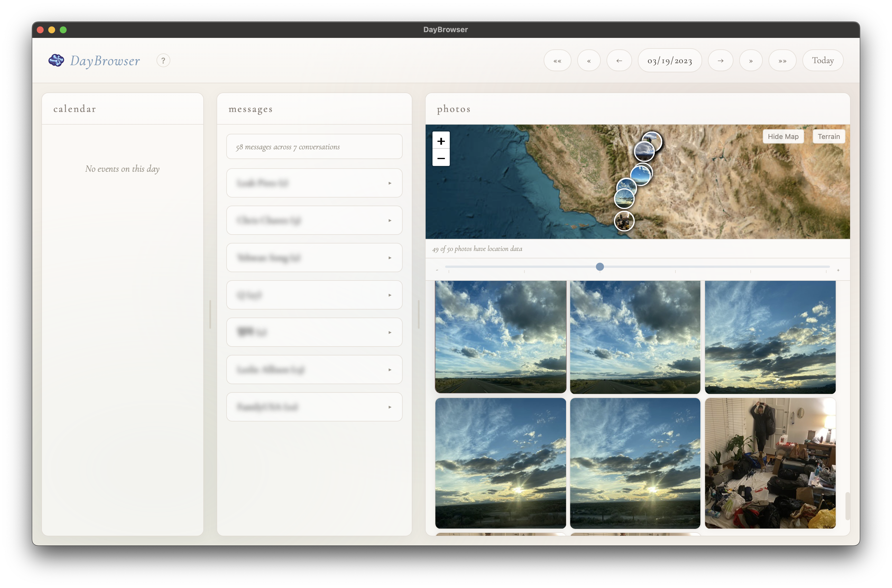
Task: Expand the first conversation in messages
Action: click(314, 183)
